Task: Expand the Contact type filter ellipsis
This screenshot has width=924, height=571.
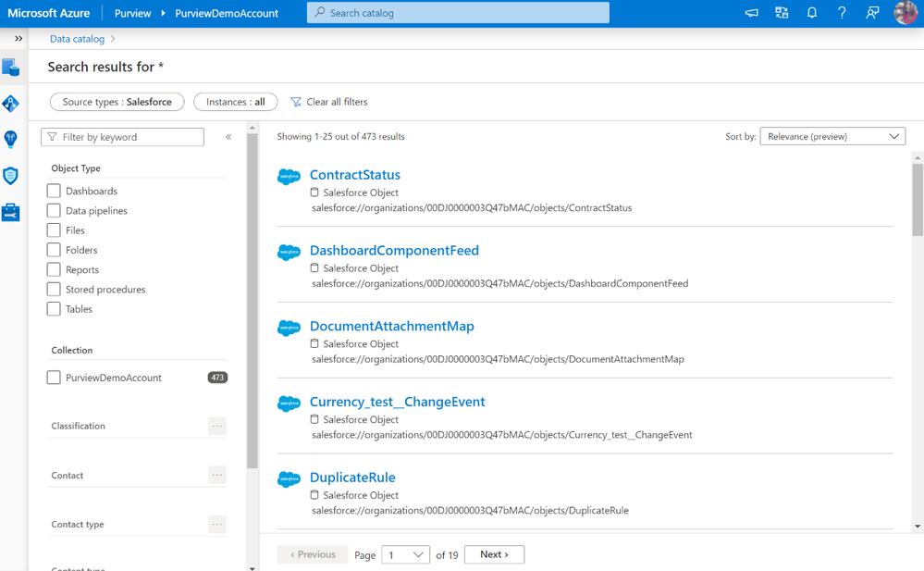Action: 217,525
